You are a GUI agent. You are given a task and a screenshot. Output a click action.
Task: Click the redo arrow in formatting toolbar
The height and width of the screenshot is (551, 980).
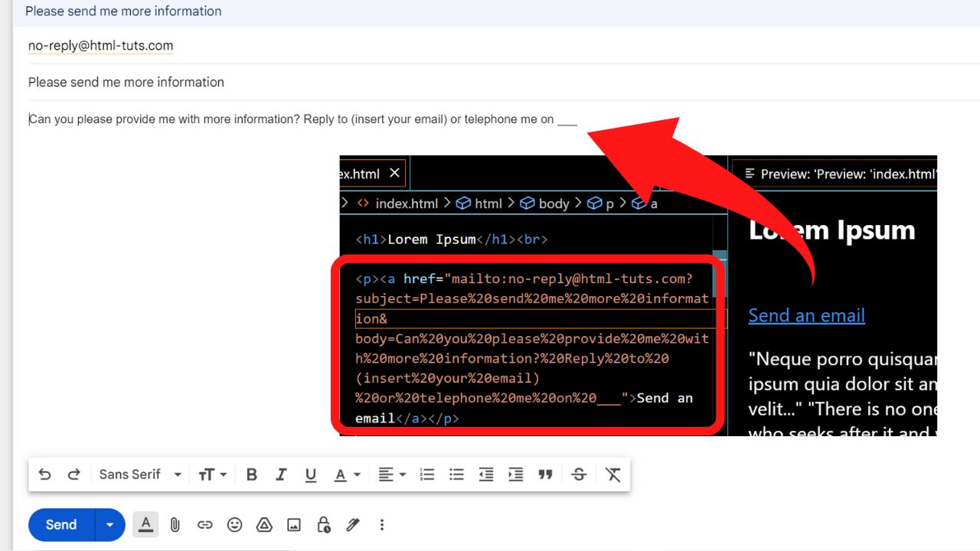tap(74, 474)
